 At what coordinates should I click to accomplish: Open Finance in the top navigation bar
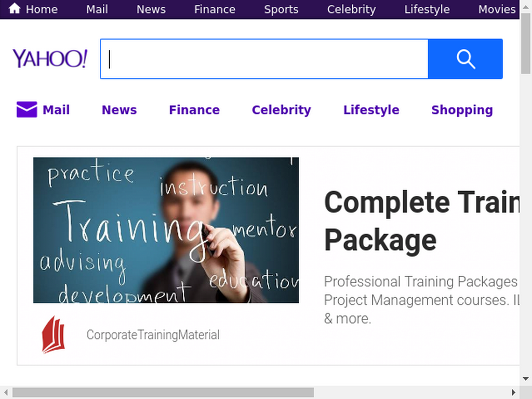click(215, 9)
